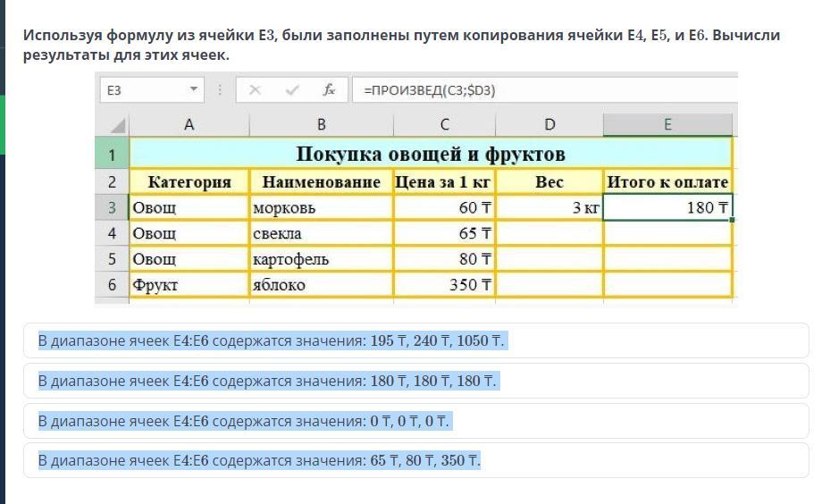Click the title cell Покупка овощей и фруктов

click(x=431, y=154)
